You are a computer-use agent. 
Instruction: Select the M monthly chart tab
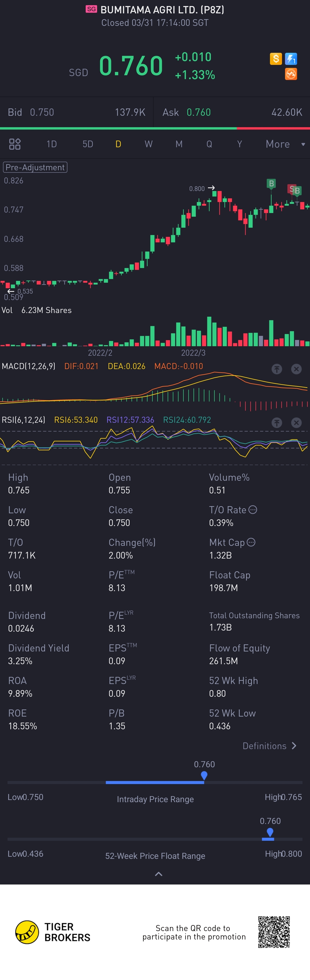click(179, 144)
